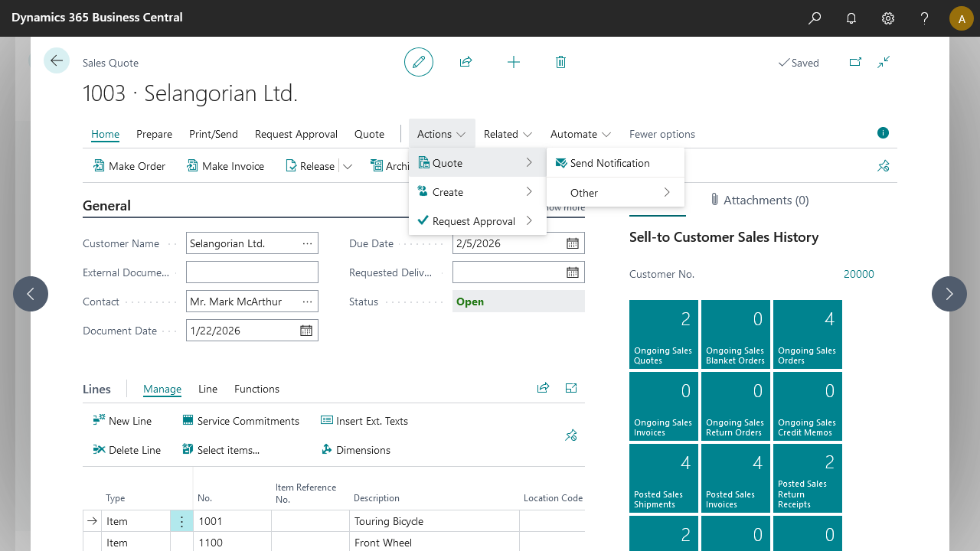This screenshot has height=551, width=980.
Task: Click Select items... action
Action: tap(220, 450)
